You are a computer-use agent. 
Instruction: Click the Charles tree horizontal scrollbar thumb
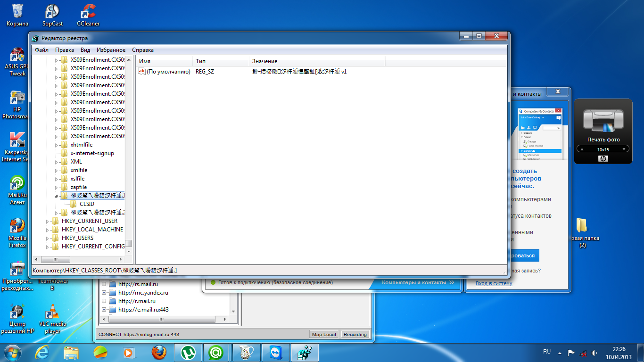161,319
